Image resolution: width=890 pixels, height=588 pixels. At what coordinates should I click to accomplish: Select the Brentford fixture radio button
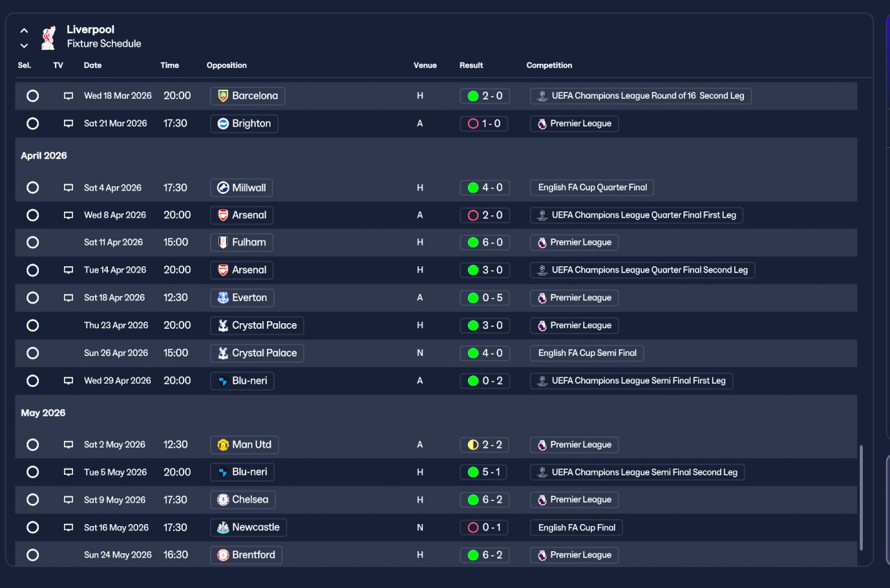[x=33, y=555]
